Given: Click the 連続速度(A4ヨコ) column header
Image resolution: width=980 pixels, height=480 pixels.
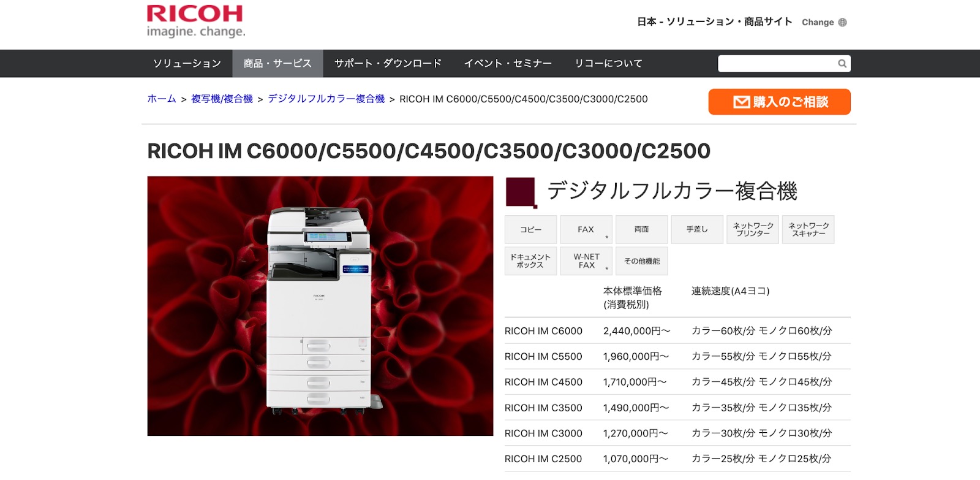Looking at the screenshot, I should point(731,291).
